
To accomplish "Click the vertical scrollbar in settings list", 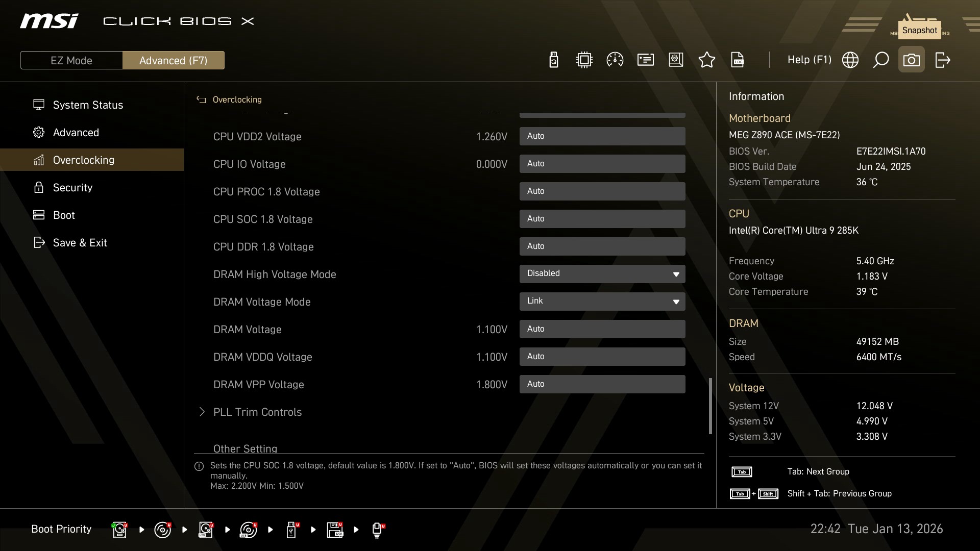I will (710, 406).
